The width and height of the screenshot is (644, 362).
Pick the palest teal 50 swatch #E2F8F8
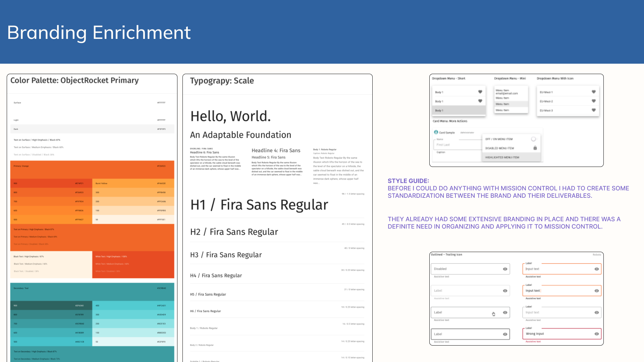click(133, 342)
